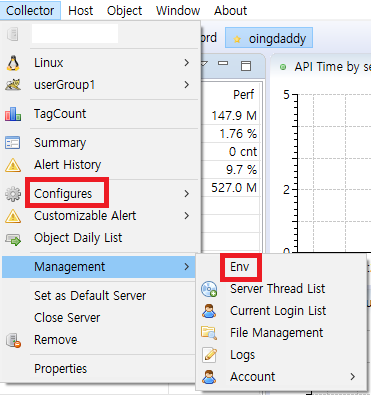Image resolution: width=371 pixels, height=395 pixels.
Task: Open the Object menu
Action: 124,11
